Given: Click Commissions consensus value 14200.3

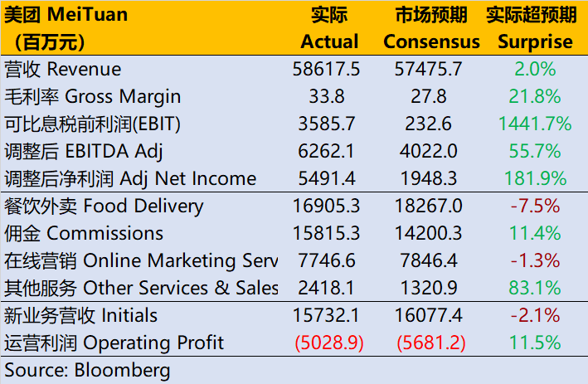Looking at the screenshot, I should pyautogui.click(x=431, y=234).
